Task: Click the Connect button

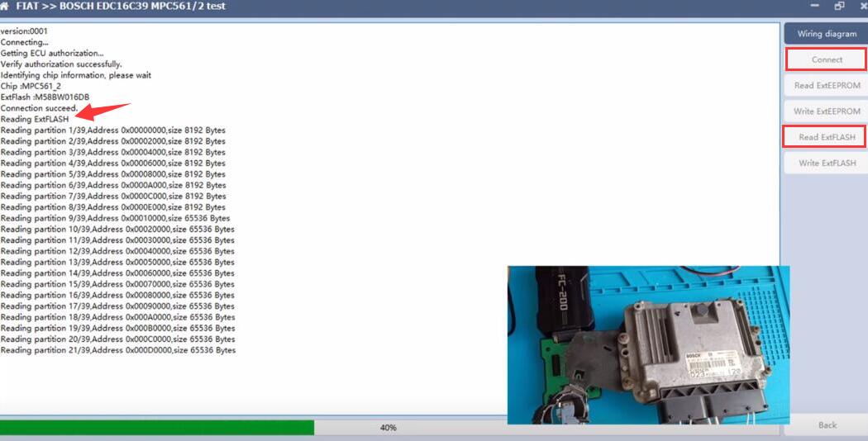Action: pos(827,59)
